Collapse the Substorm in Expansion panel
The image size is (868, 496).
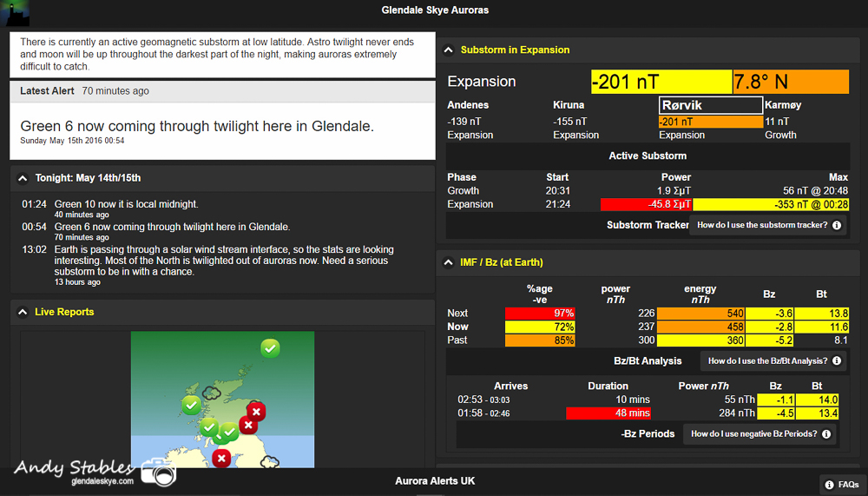point(449,50)
